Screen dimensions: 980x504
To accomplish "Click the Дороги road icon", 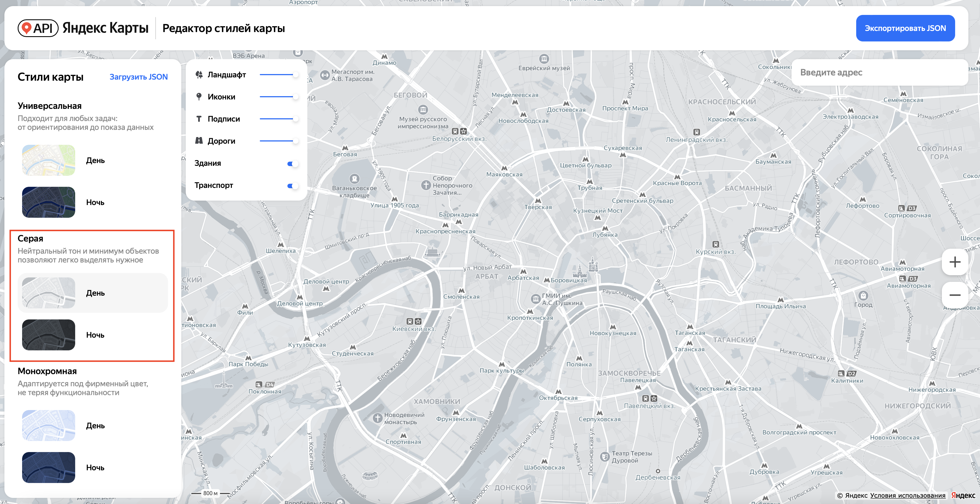I will 199,141.
